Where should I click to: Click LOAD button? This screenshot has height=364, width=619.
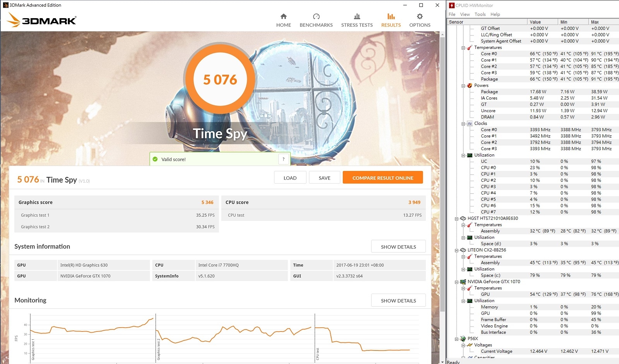pos(290,178)
